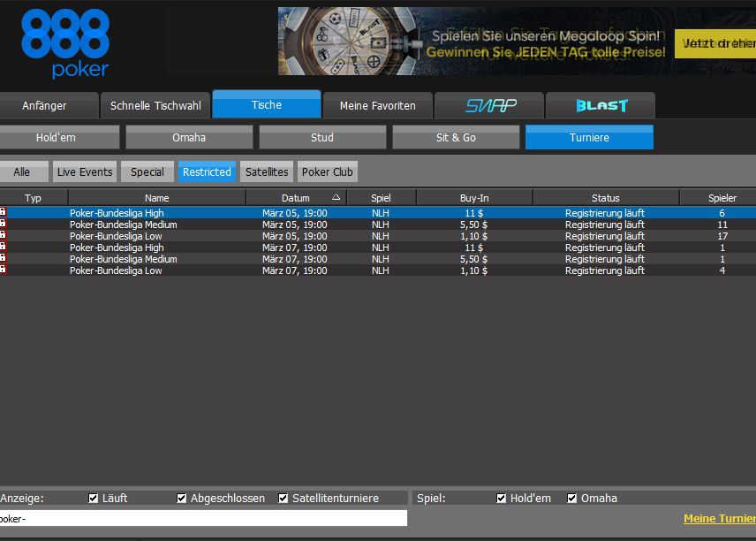Click the 5,50 $ buy-in for März 07
Viewport: 756px width, 541px height.
pos(473,259)
